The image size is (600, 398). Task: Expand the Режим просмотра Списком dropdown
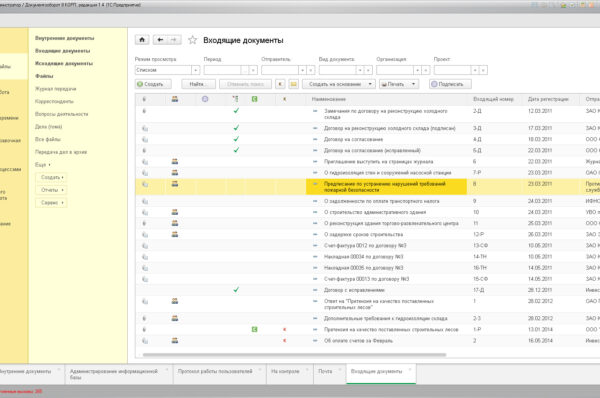(196, 70)
